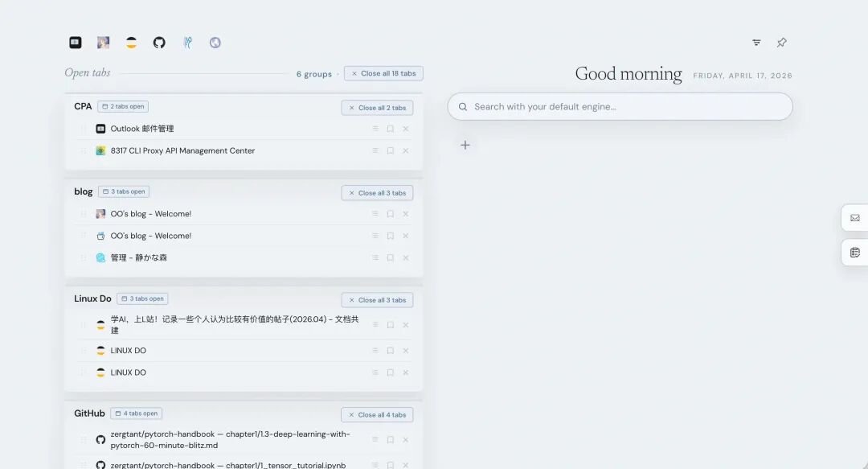Click the CPA group heading
868x469 pixels.
pyautogui.click(x=83, y=106)
